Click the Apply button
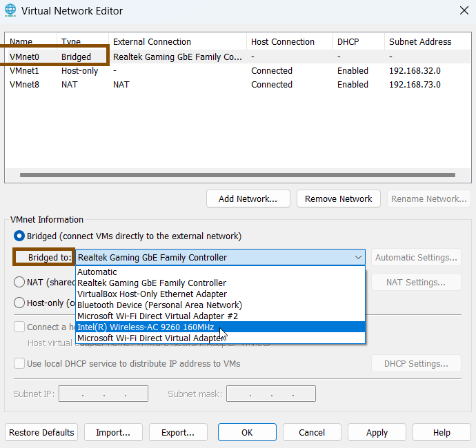Viewport: 476px width, 448px height. (377, 432)
